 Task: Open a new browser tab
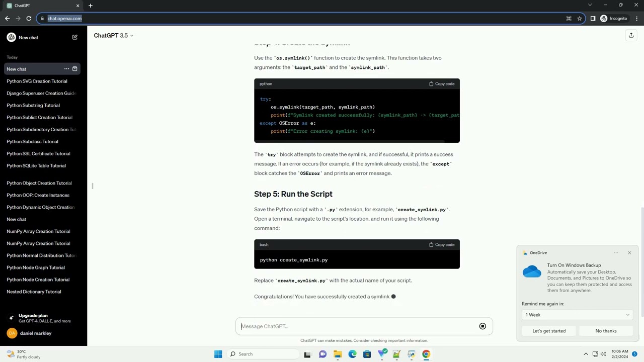[x=91, y=6]
